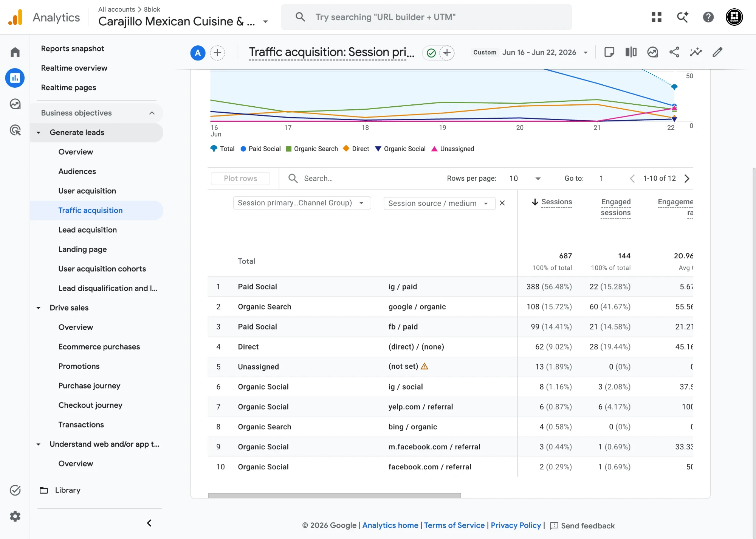This screenshot has width=756, height=539.
Task: Click the All Users segment 'A' badge
Action: point(198,53)
